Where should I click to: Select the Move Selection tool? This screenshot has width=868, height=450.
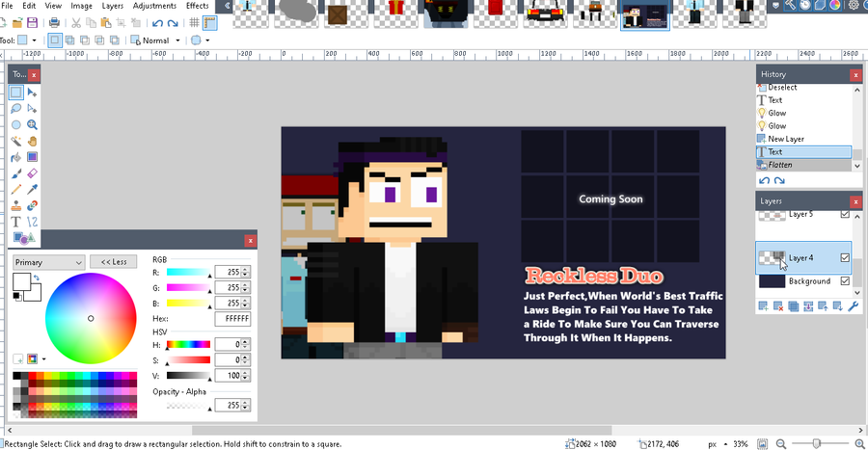point(32,108)
